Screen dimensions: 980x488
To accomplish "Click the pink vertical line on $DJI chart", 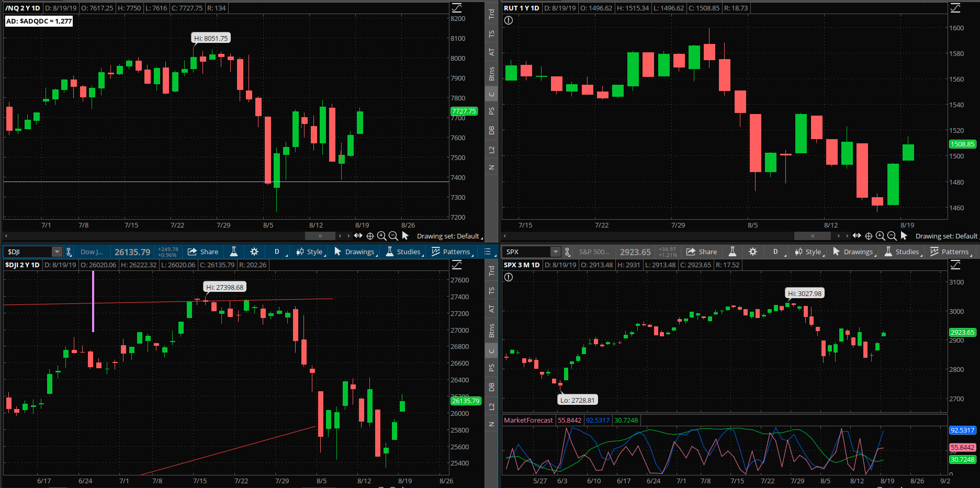I will (x=93, y=301).
